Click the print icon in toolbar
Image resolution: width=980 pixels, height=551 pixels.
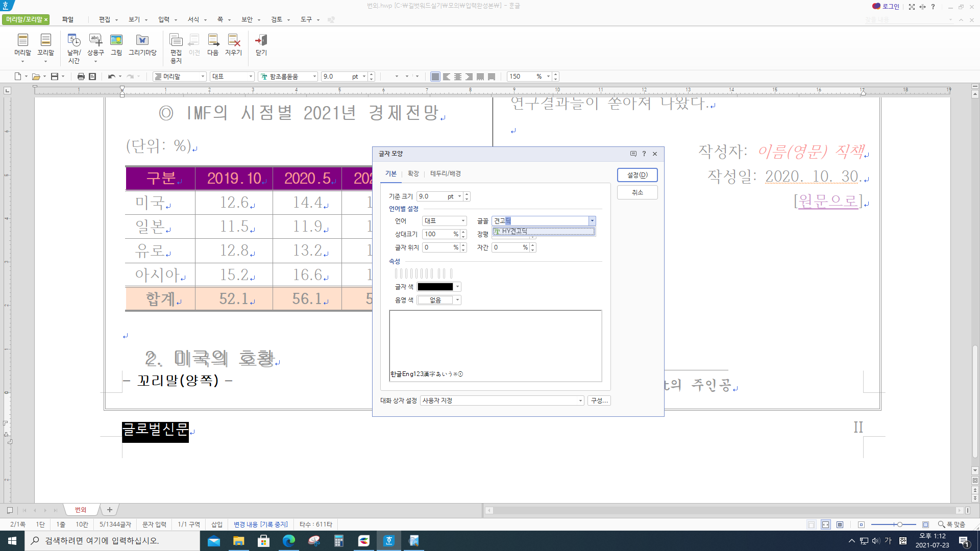tap(81, 77)
